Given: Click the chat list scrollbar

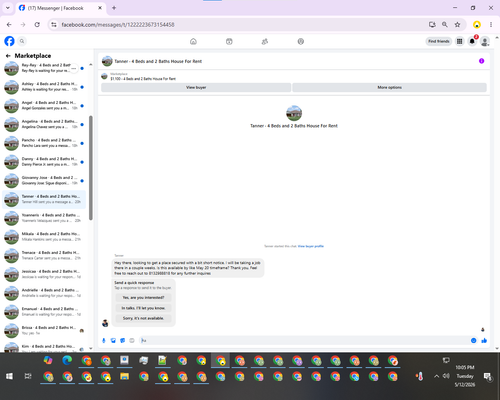Looking at the screenshot, I should tap(91, 168).
